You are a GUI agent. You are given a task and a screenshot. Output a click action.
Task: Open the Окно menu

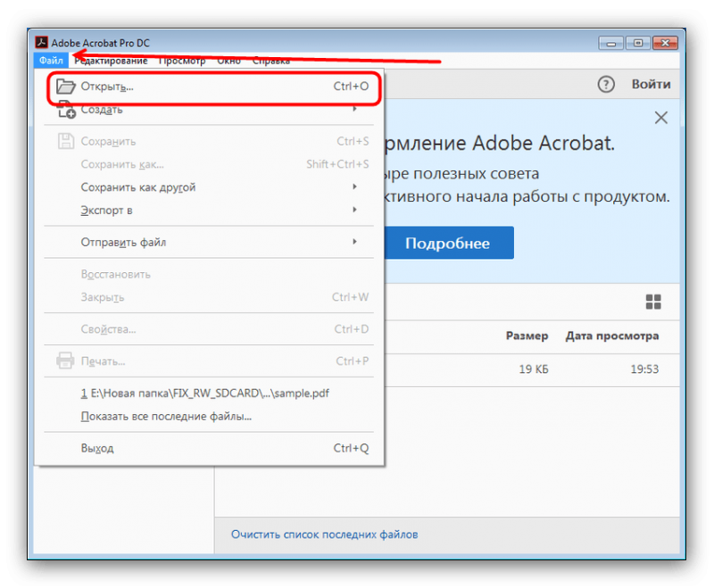point(228,61)
